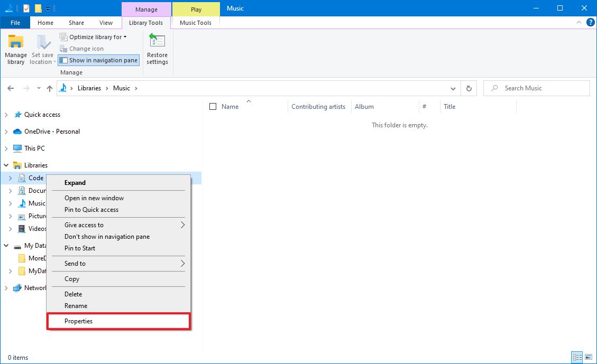Switch to Large icons view icon

click(x=589, y=357)
